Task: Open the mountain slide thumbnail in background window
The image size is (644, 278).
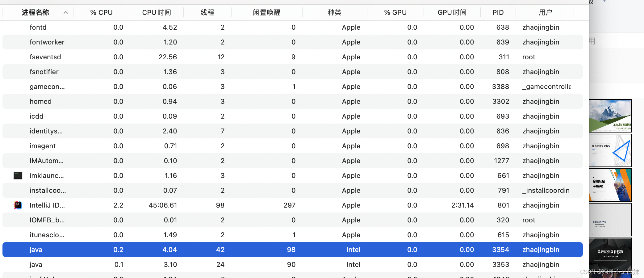Action: click(x=610, y=116)
